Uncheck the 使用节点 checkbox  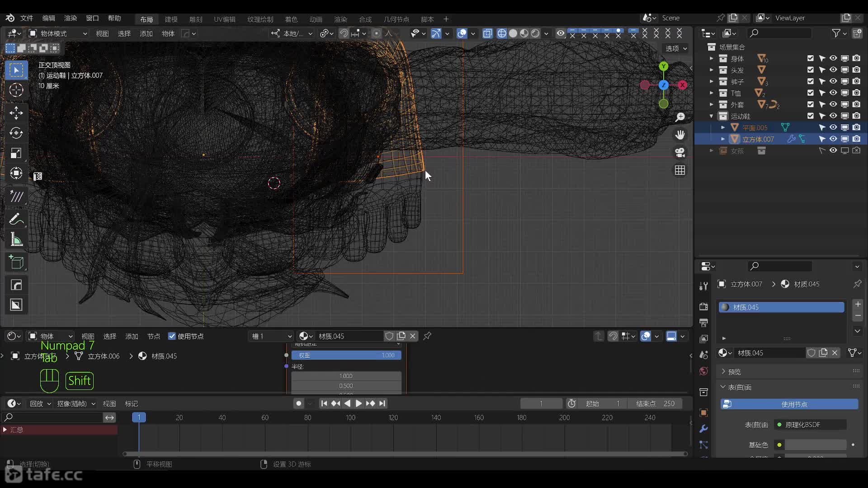point(172,336)
